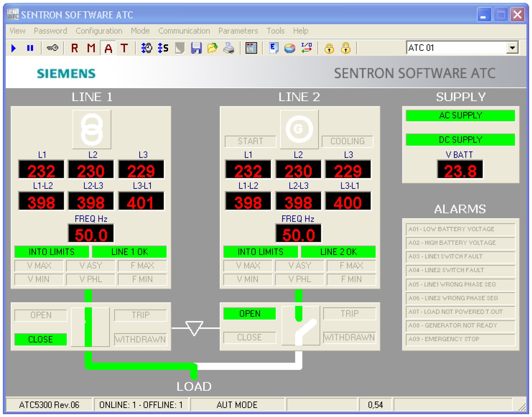Viewport: 532px width, 417px height.
Task: Click the gray page toolbar icon
Action: click(180, 48)
